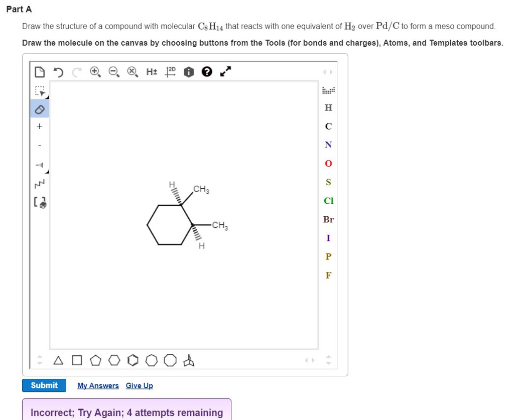Viewport: 514px width, 420px height.
Task: Expand the canvas to fullscreen view
Action: pyautogui.click(x=225, y=72)
